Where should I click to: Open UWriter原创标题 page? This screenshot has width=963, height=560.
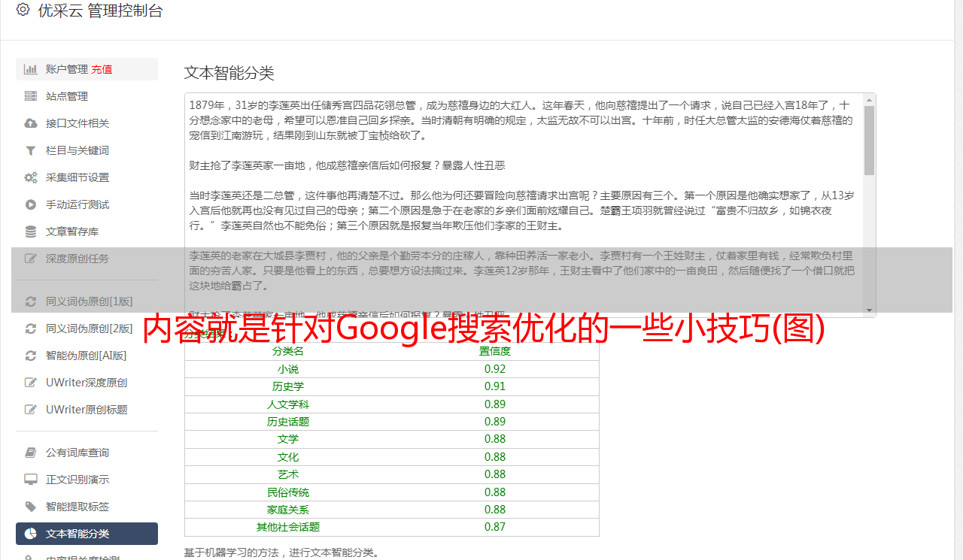87,410
